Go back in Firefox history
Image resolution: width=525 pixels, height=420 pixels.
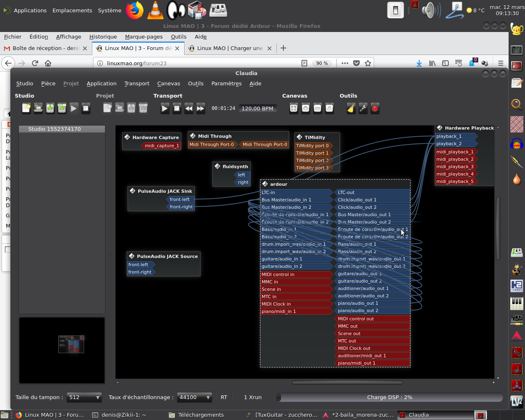(x=8, y=63)
